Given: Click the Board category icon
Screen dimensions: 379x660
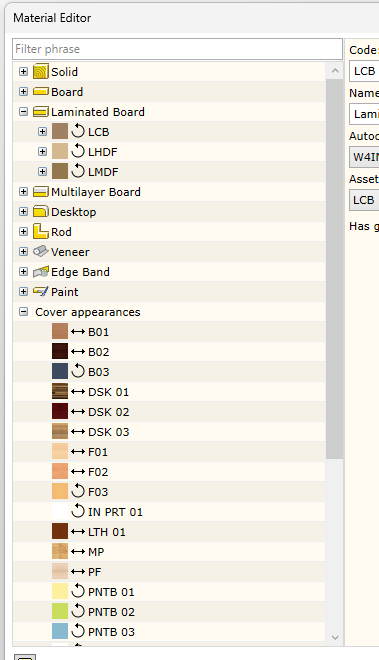Looking at the screenshot, I should click(x=41, y=91).
